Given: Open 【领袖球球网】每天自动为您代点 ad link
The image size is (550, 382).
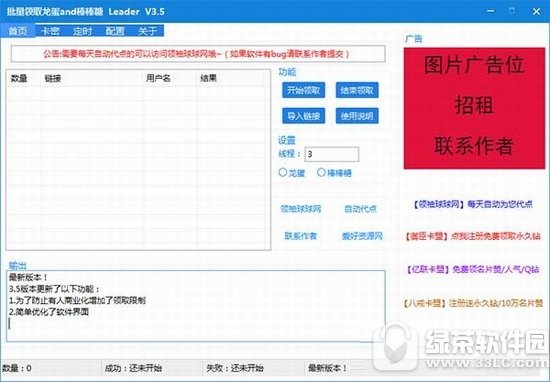Looking at the screenshot, I should pyautogui.click(x=472, y=204).
